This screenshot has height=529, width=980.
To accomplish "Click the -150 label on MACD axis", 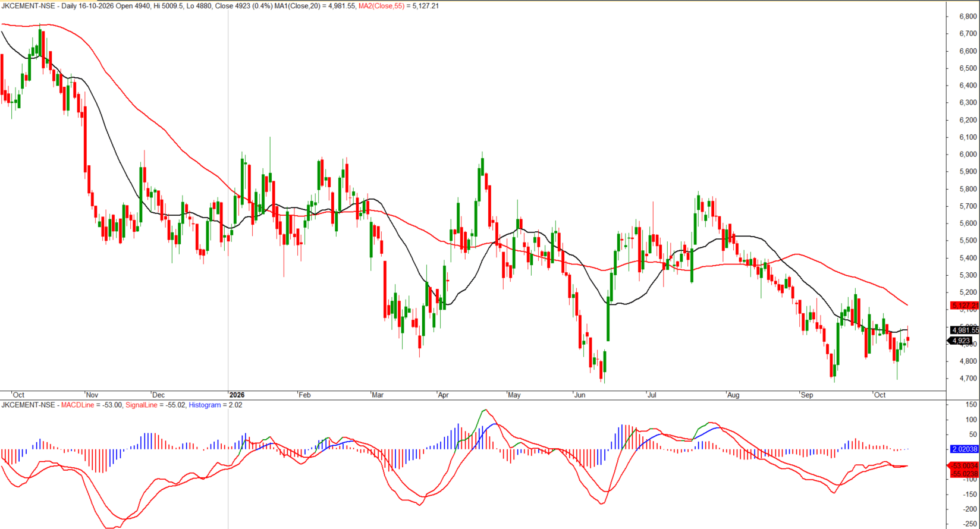I will (x=970, y=495).
